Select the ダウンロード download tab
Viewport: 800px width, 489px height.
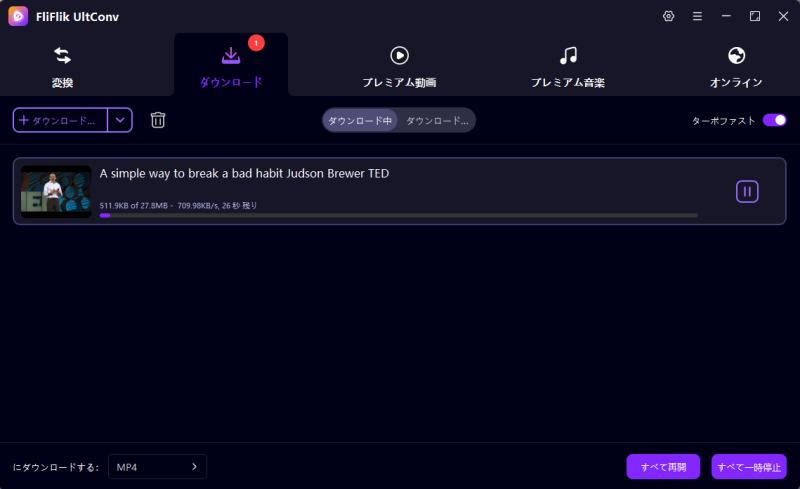click(x=231, y=67)
